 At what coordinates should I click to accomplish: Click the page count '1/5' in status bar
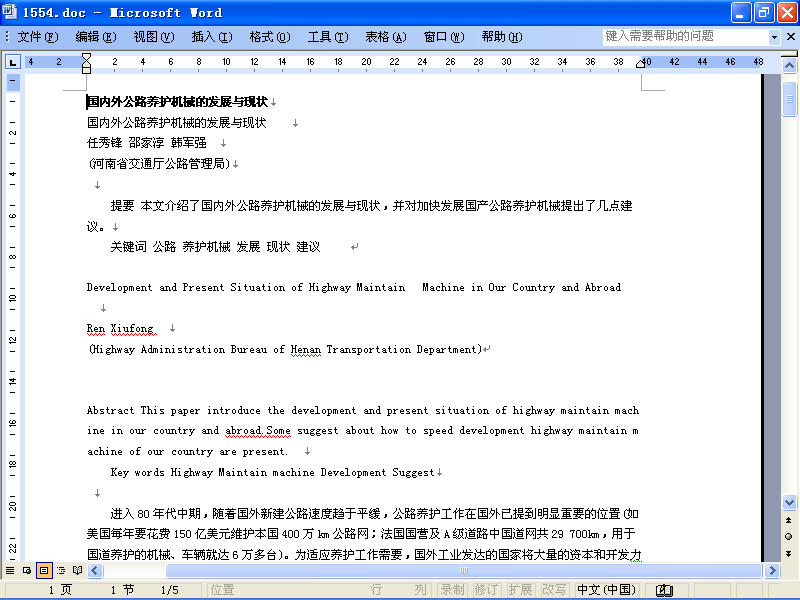pyautogui.click(x=169, y=590)
